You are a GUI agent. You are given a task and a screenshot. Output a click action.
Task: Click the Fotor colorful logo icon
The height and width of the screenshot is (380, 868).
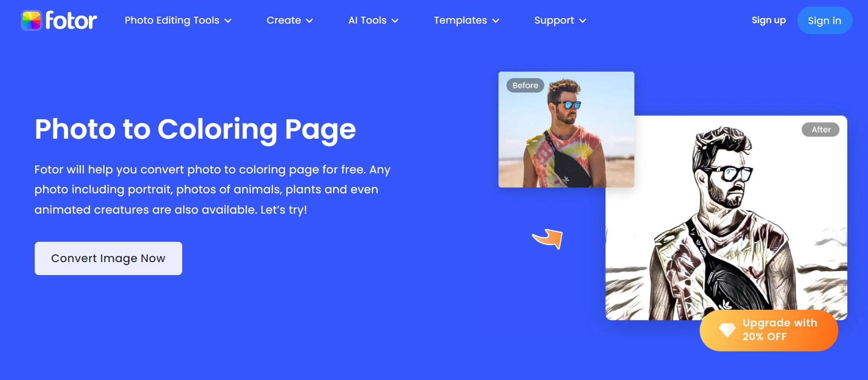31,20
